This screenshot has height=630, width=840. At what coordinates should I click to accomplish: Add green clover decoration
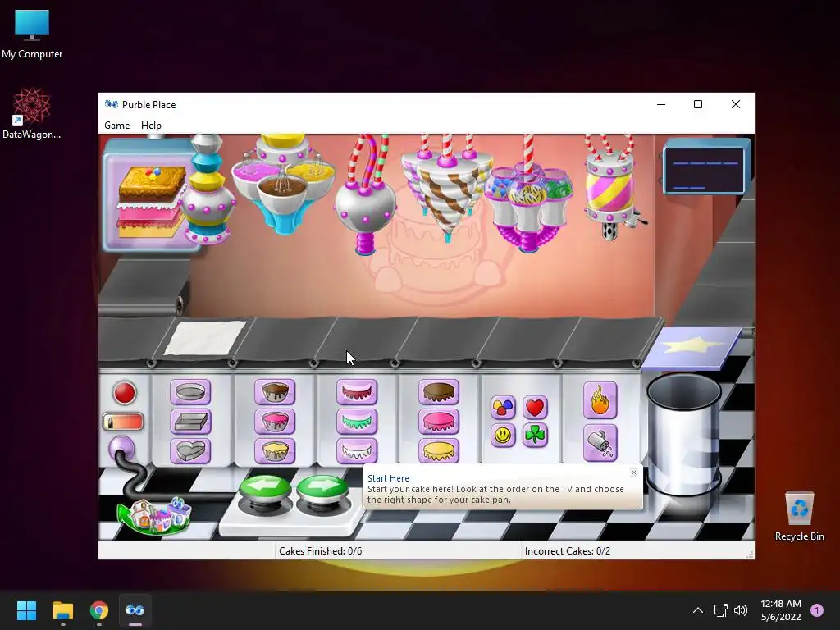[x=535, y=435]
